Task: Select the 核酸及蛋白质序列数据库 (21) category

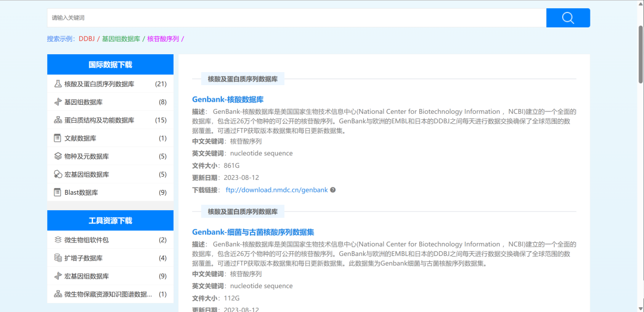Action: 110,84
